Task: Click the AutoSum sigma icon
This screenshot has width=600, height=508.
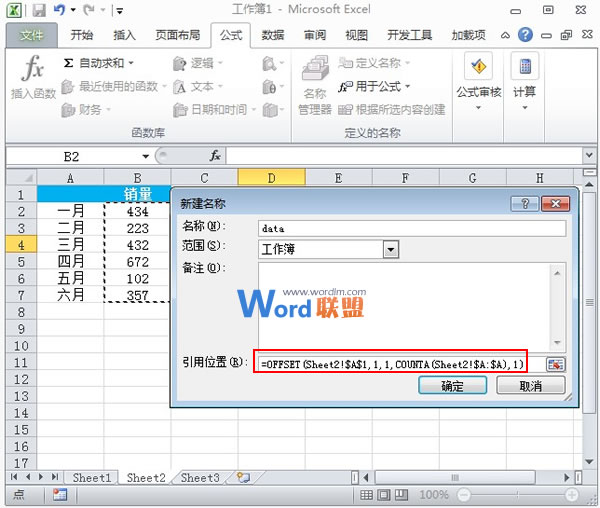Action: pyautogui.click(x=68, y=63)
